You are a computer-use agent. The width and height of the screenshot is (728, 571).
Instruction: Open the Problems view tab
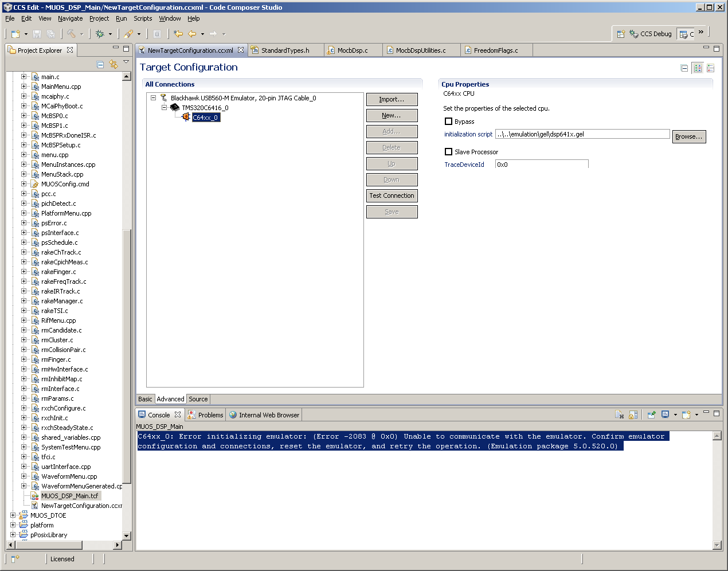pyautogui.click(x=206, y=415)
